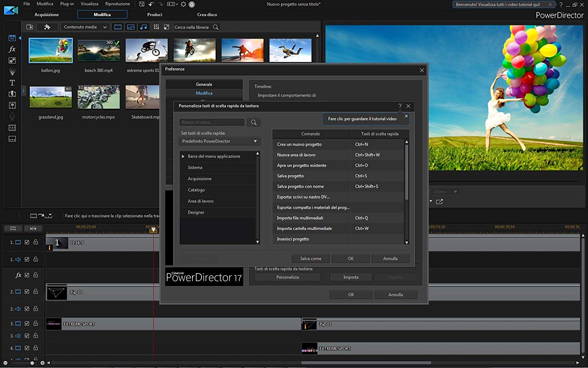Open the PiP Objects room
Viewport: 588px width, 368px height.
coord(12,60)
